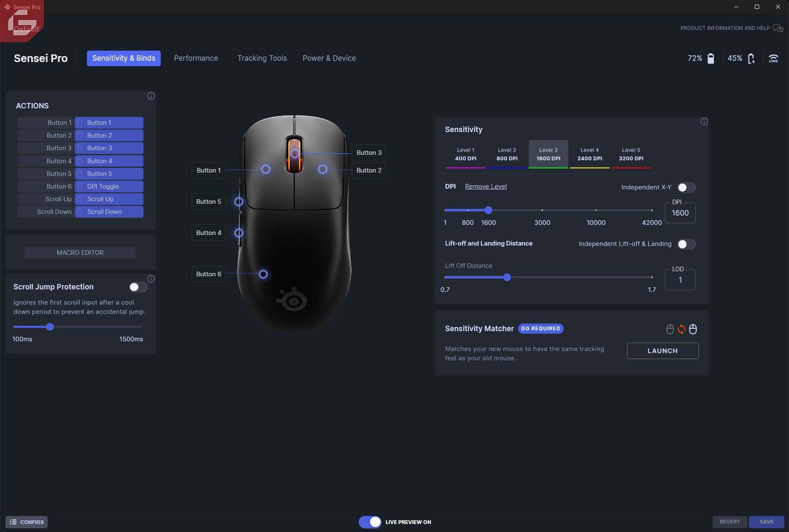The height and width of the screenshot is (532, 789).
Task: Click the wireless connection status icon
Action: click(x=773, y=58)
